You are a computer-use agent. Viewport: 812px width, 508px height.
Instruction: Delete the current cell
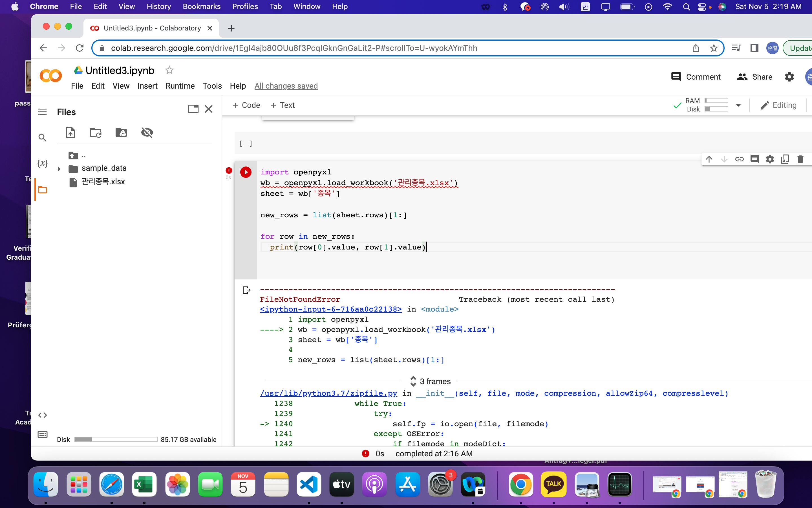(800, 159)
